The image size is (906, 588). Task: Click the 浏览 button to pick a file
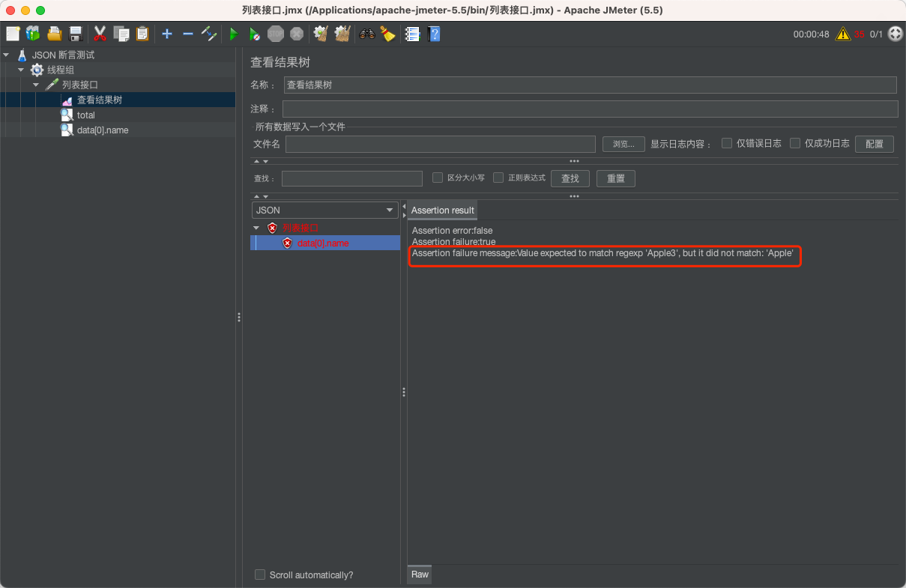(623, 144)
